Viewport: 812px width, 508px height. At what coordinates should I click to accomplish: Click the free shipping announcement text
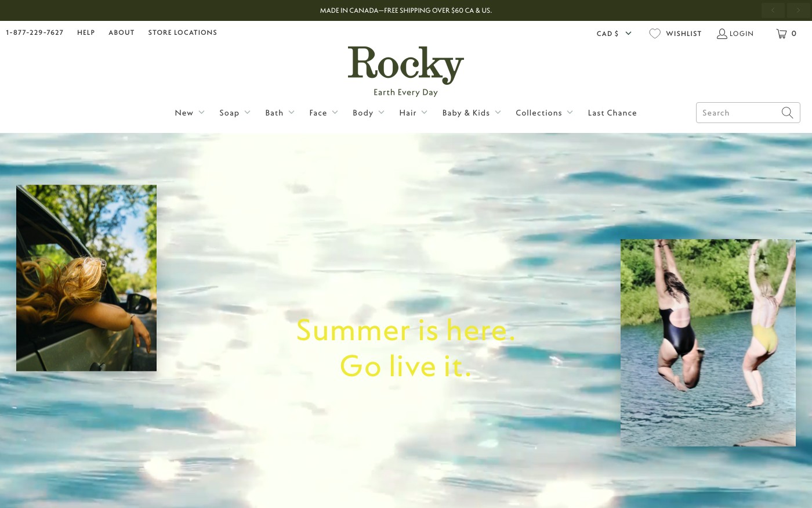[406, 10]
